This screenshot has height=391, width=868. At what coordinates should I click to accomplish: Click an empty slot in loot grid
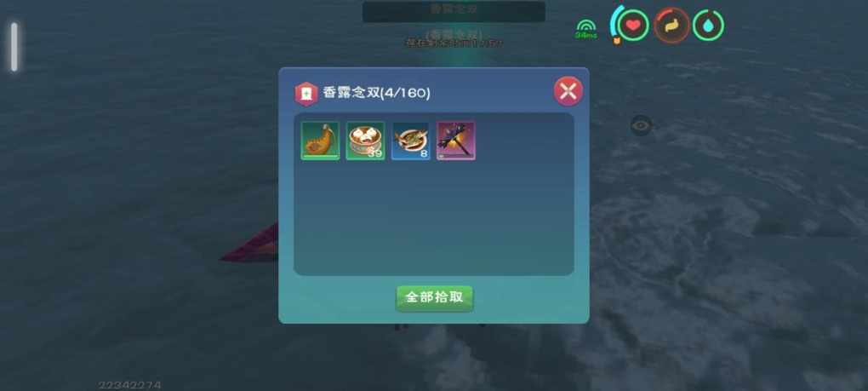click(x=501, y=141)
